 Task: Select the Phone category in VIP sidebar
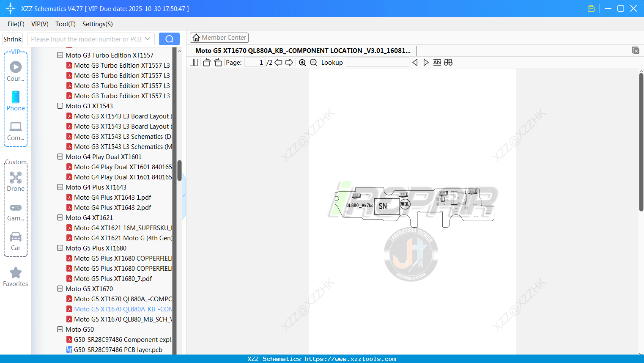click(x=16, y=102)
